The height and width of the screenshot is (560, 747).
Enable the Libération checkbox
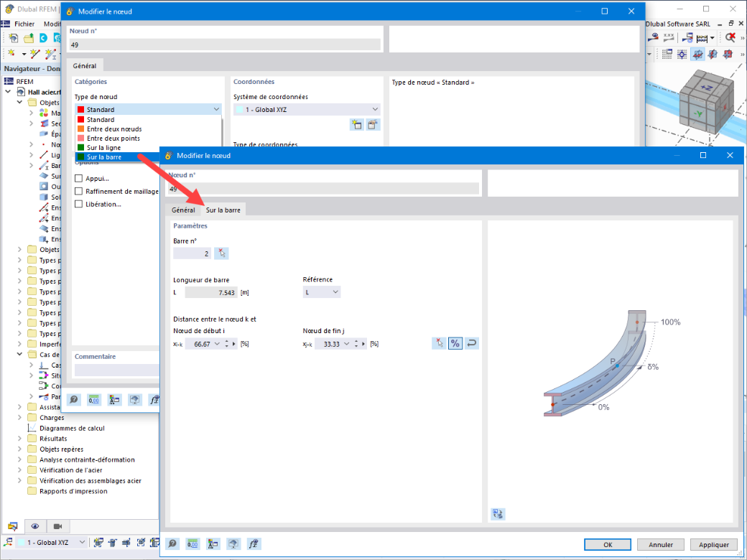coord(78,205)
